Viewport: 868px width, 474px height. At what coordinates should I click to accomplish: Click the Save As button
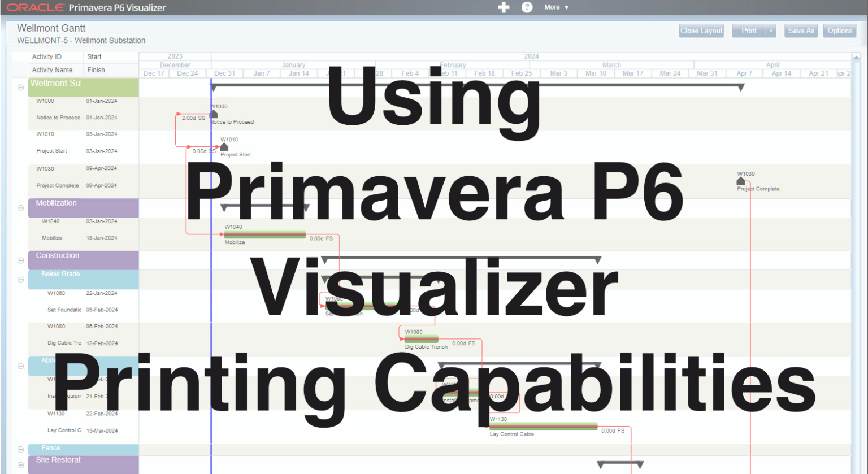801,31
